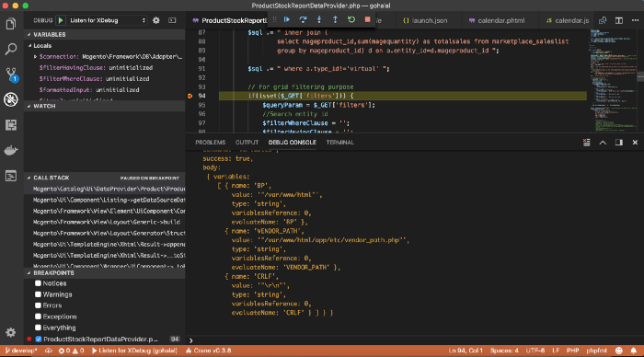Open the Docker view in activity bar
Image resolution: width=644 pixels, height=357 pixels.
point(11,150)
